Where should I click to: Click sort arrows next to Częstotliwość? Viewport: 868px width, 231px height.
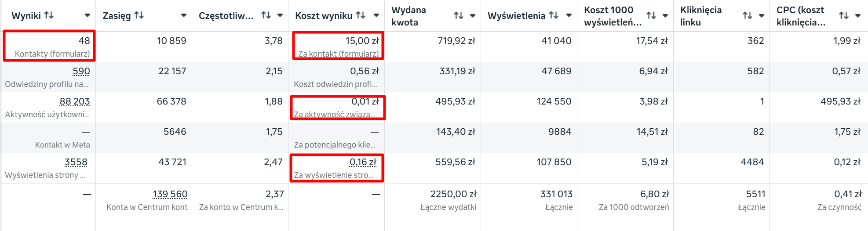point(266,15)
